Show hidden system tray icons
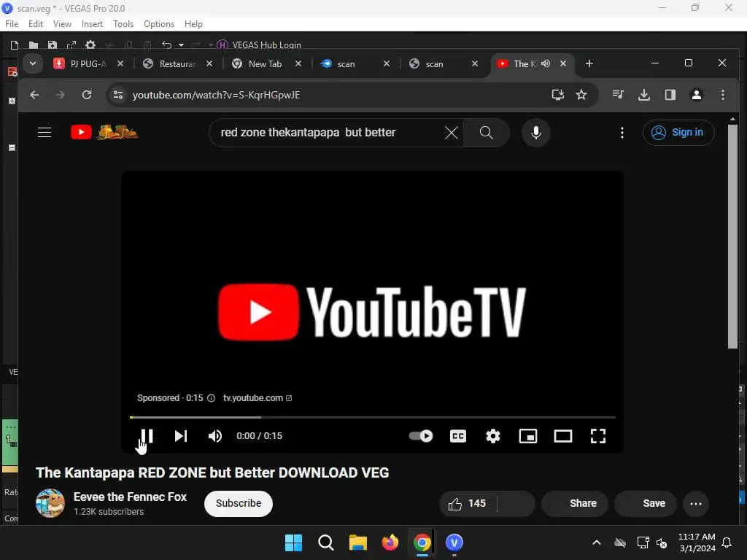Viewport: 747px width, 560px height. [597, 542]
